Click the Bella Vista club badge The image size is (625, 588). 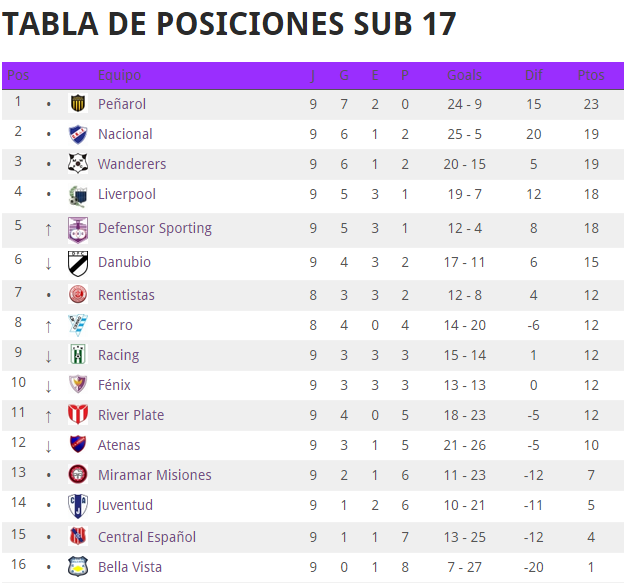coord(78,566)
